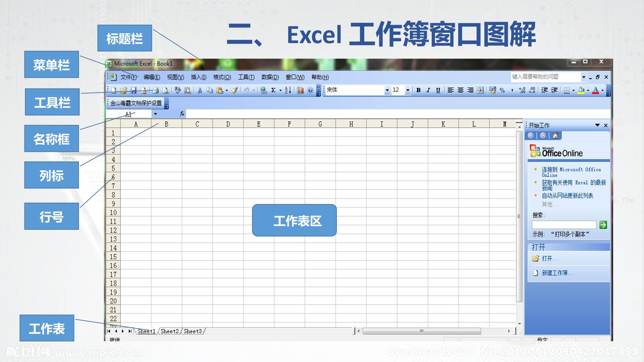Open Borders dropdown arrow

pyautogui.click(x=573, y=90)
